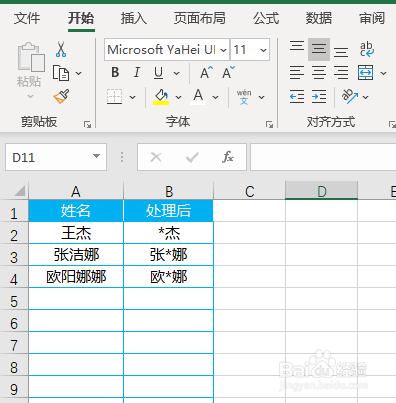Viewport: 396px width, 403px height.
Task: Select column A header
Action: pyautogui.click(x=76, y=191)
